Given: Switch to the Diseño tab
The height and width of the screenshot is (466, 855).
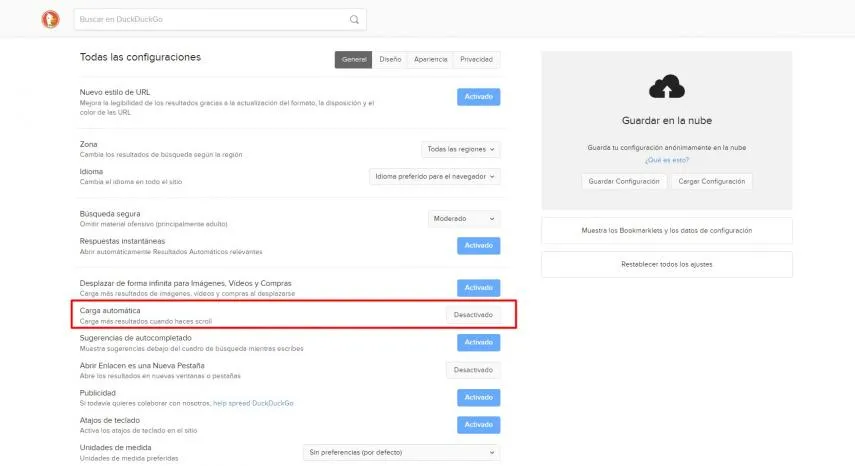Looking at the screenshot, I should click(x=390, y=59).
